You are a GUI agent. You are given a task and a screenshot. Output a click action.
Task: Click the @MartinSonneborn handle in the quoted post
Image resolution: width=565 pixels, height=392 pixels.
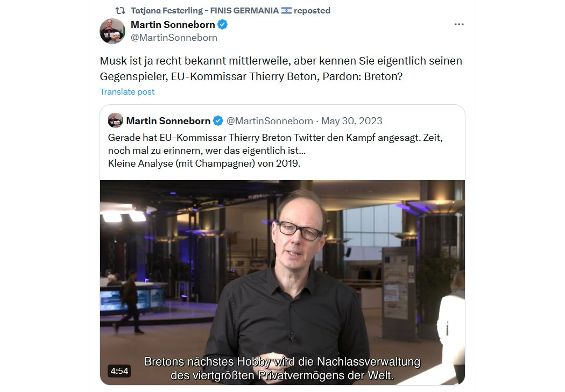tap(270, 120)
